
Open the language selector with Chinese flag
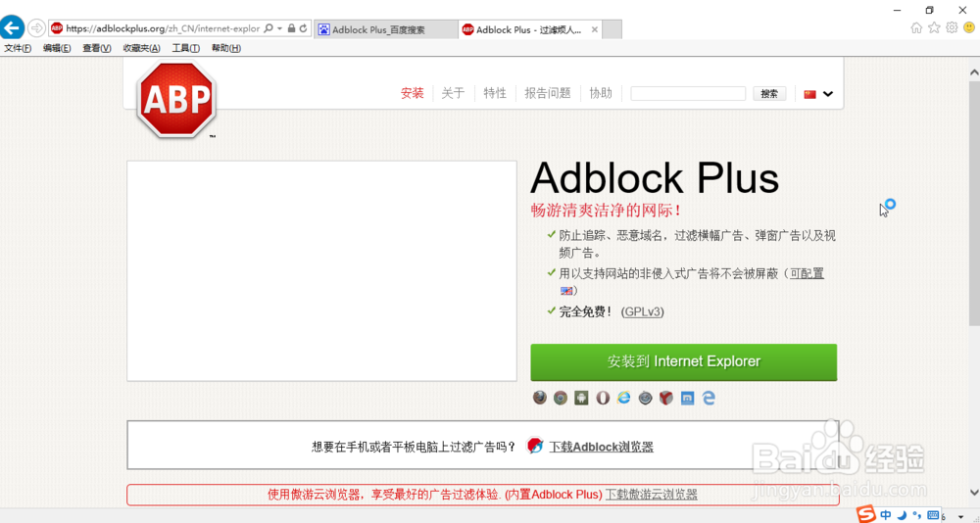[x=818, y=94]
